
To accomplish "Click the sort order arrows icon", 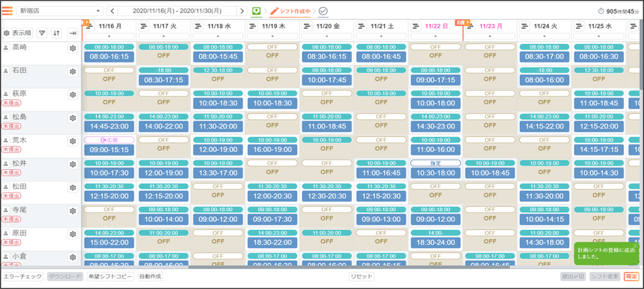I will (x=56, y=33).
